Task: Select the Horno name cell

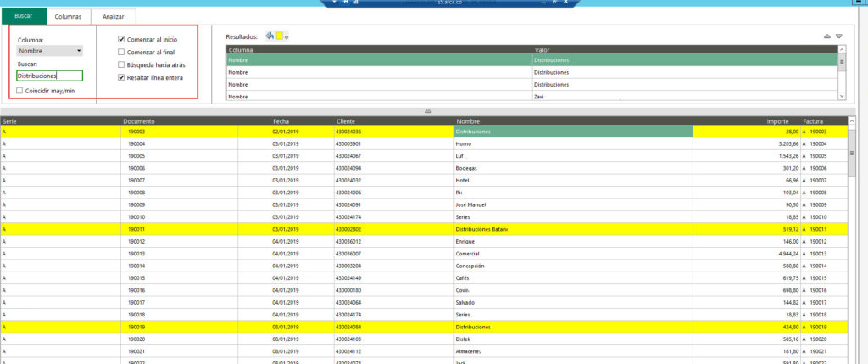Action: 573,144
